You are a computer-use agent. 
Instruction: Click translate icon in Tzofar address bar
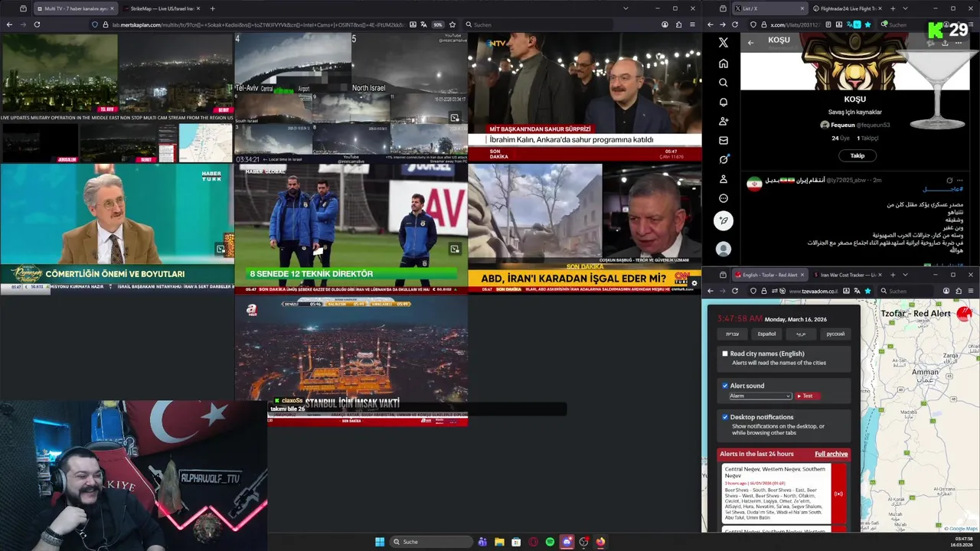(x=856, y=291)
